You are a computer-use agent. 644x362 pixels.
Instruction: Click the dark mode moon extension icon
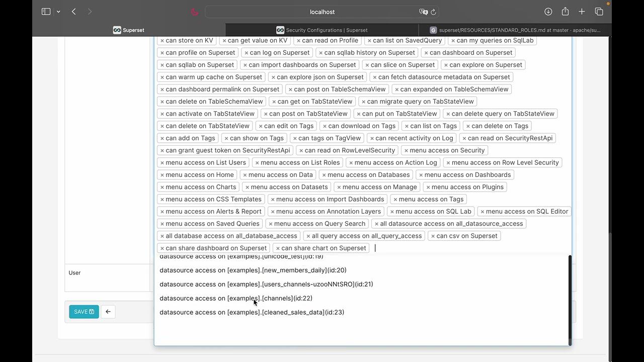coord(195,12)
